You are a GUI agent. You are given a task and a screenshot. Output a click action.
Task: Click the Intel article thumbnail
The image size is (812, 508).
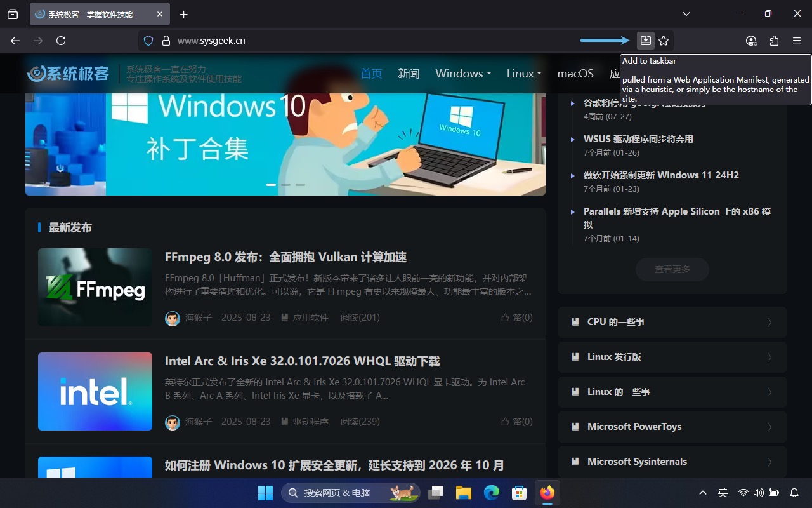coord(95,391)
